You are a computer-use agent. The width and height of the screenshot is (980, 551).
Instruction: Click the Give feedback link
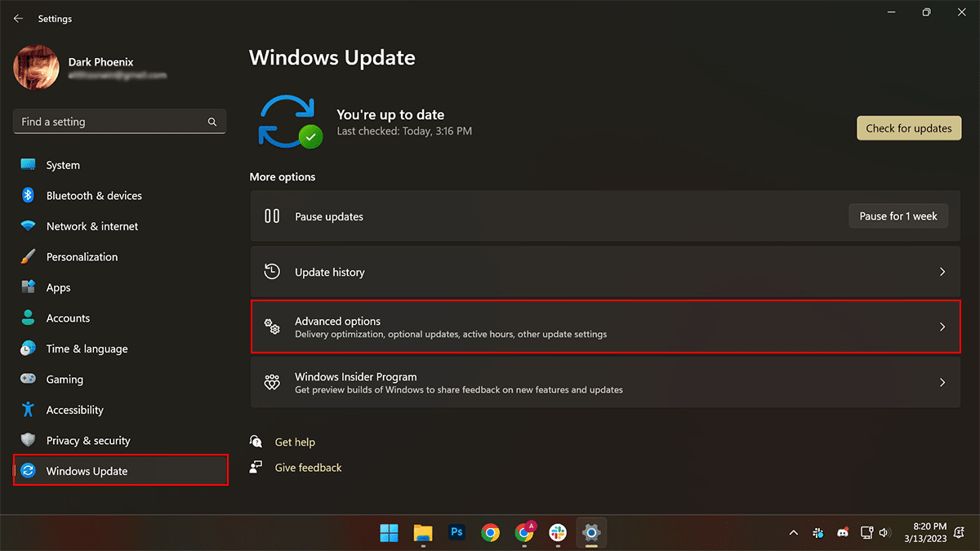[x=308, y=468]
